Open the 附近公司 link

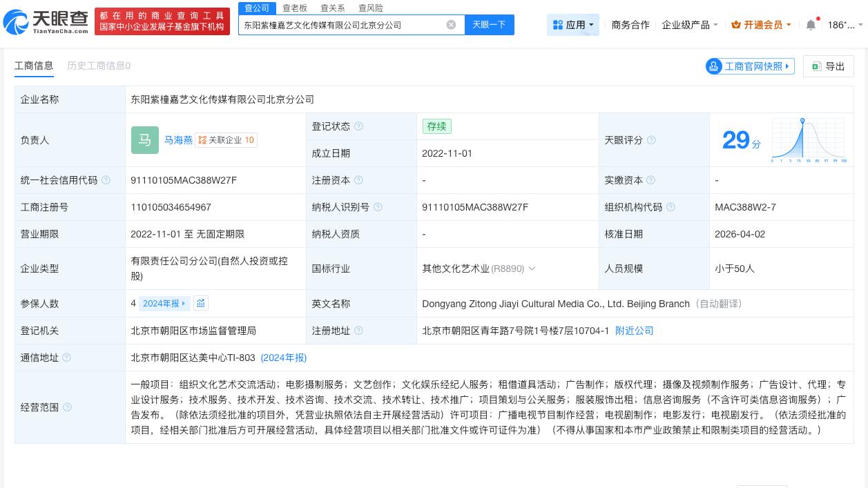[634, 331]
